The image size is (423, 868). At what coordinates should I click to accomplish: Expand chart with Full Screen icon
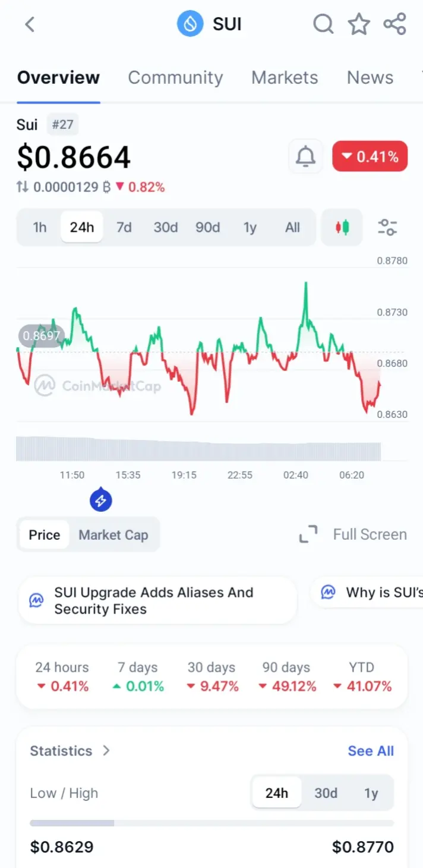click(x=308, y=534)
